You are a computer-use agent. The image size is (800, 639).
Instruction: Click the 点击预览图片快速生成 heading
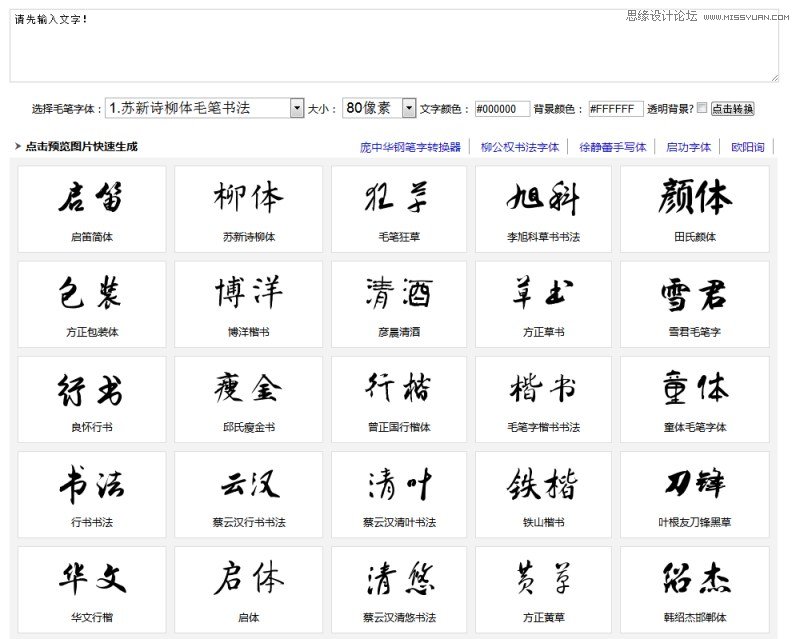click(x=82, y=146)
